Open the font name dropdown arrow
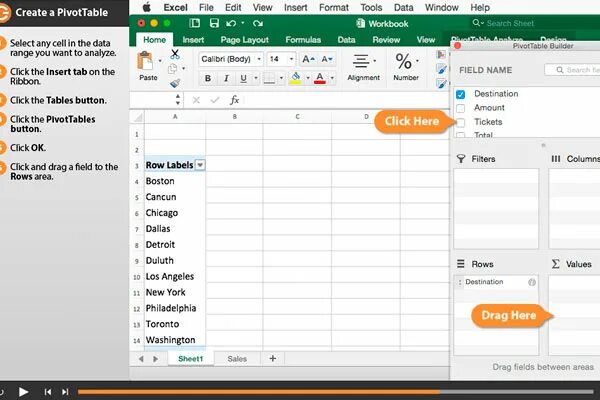Screen dimensions: 600x400 (259, 59)
